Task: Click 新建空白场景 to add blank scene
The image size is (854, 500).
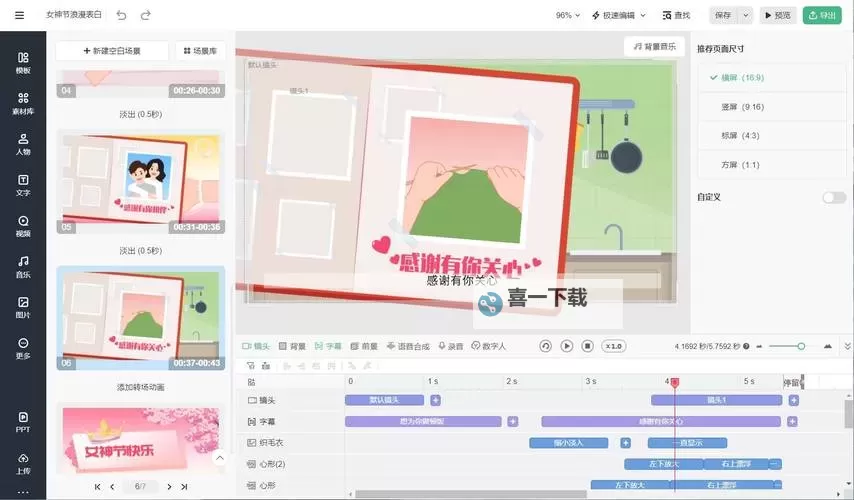Action: (112, 51)
